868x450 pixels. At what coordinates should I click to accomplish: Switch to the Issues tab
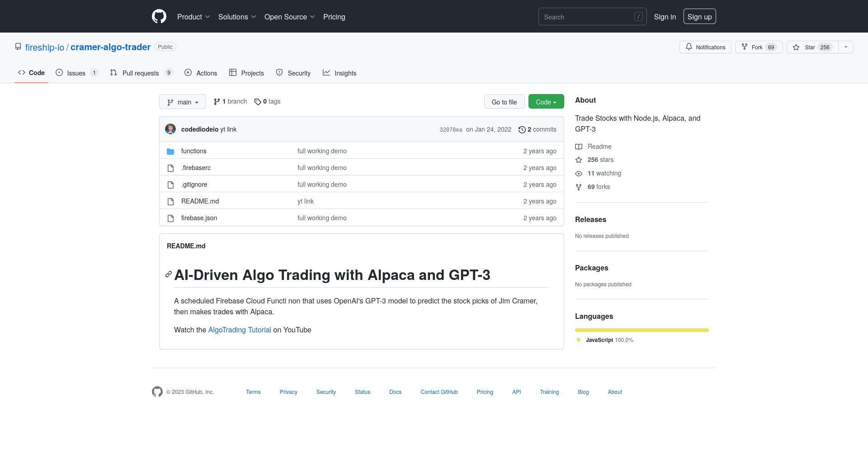click(x=77, y=73)
